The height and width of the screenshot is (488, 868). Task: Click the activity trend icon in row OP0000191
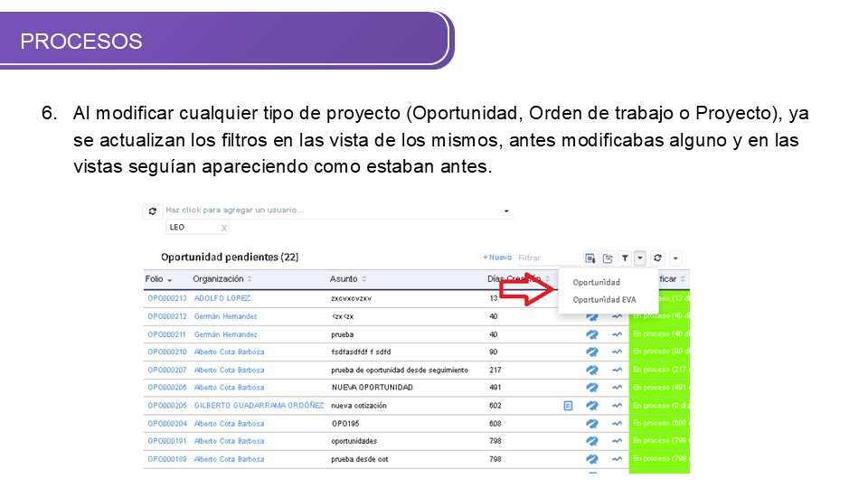[x=617, y=441]
